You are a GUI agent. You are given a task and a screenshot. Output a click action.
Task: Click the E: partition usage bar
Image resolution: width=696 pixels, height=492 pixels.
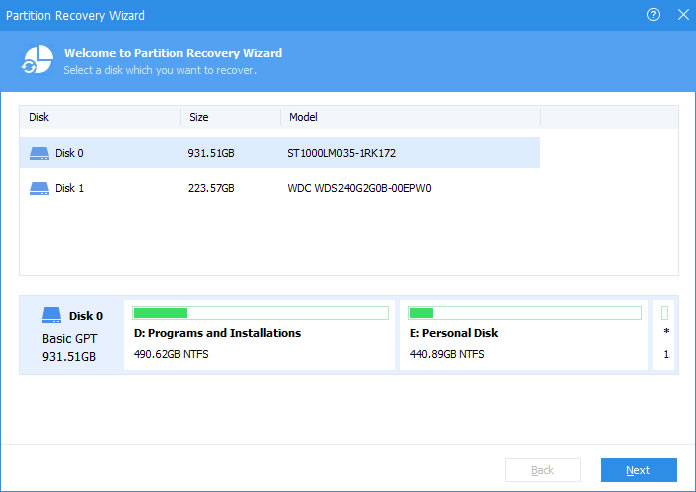point(525,313)
